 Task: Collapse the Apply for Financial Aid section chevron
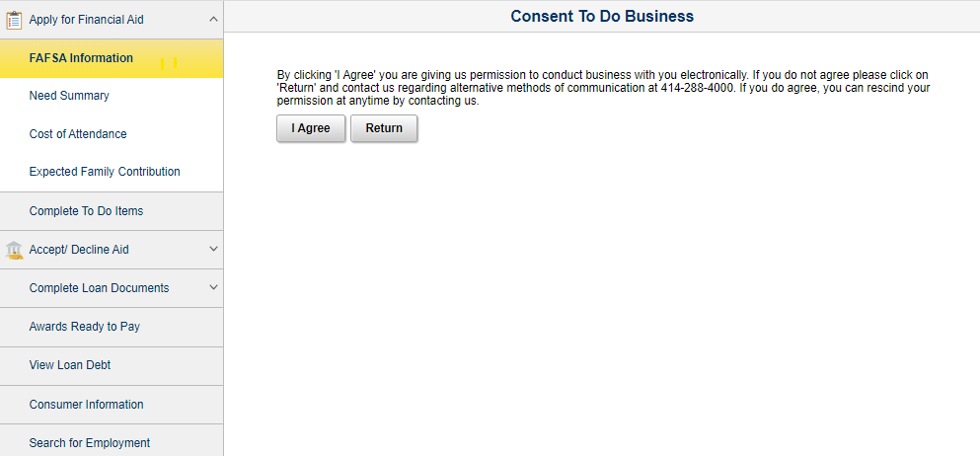[x=213, y=19]
